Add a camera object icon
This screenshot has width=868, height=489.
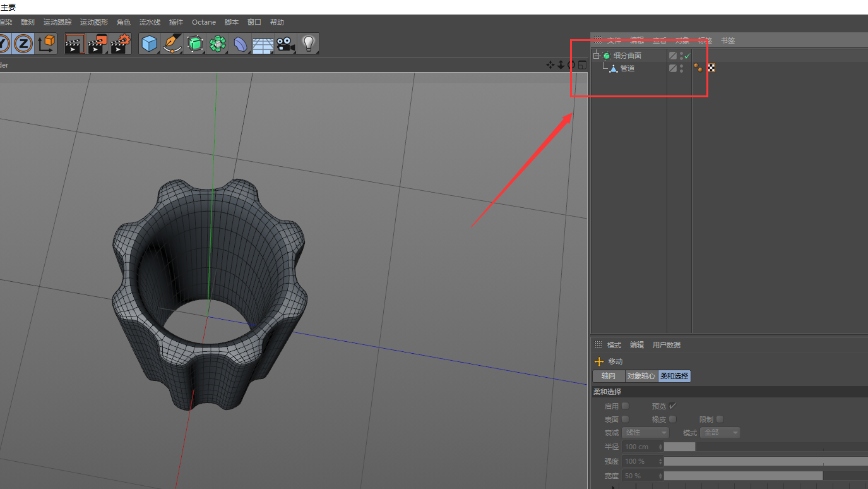point(285,44)
